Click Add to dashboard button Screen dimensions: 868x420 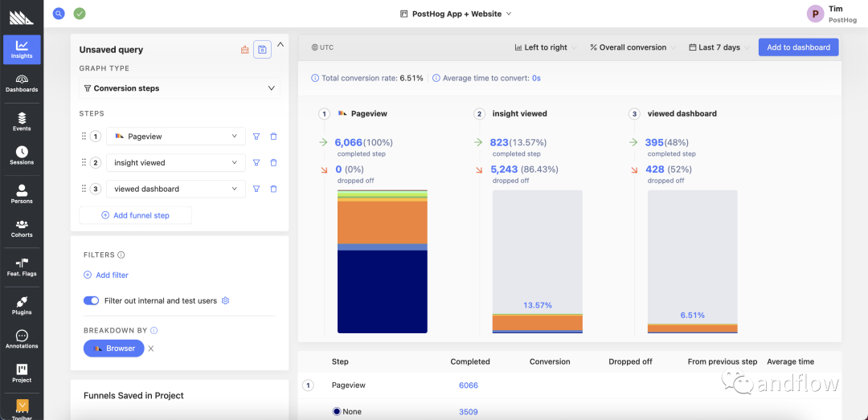(798, 47)
